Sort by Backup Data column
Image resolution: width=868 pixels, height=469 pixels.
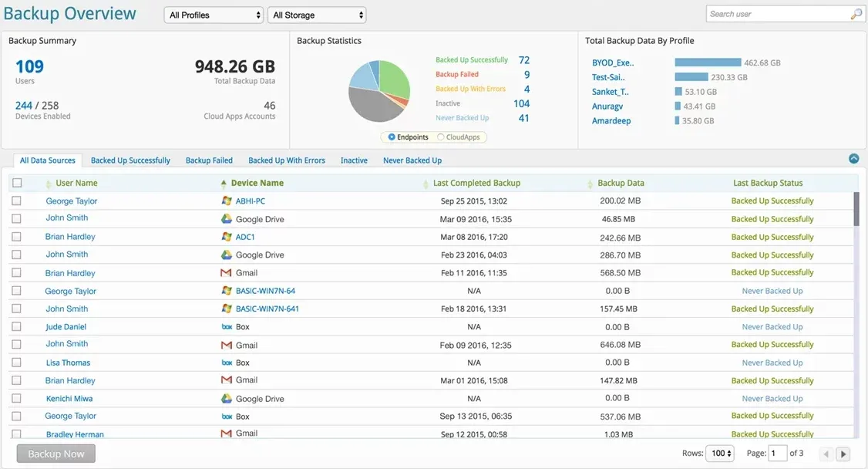point(621,183)
